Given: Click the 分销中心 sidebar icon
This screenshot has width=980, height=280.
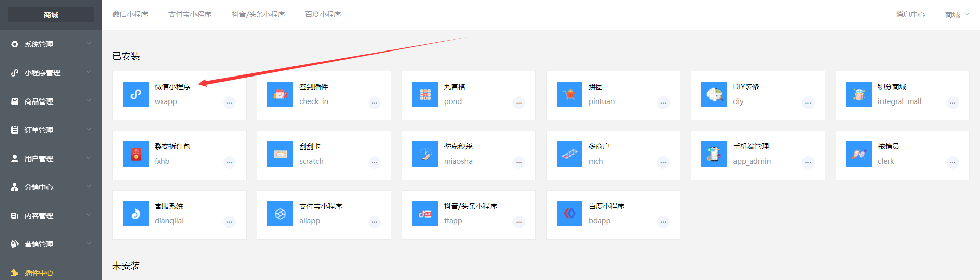Looking at the screenshot, I should pos(15,187).
